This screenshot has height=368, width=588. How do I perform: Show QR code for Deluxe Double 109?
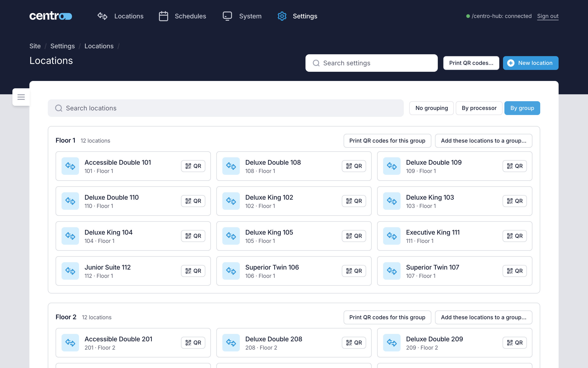515,166
